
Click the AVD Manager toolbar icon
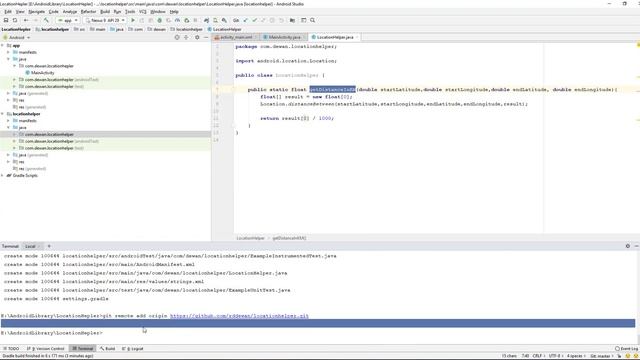(215, 20)
